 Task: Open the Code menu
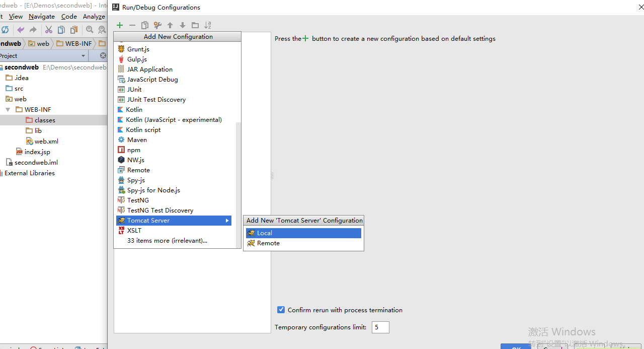[x=69, y=16]
